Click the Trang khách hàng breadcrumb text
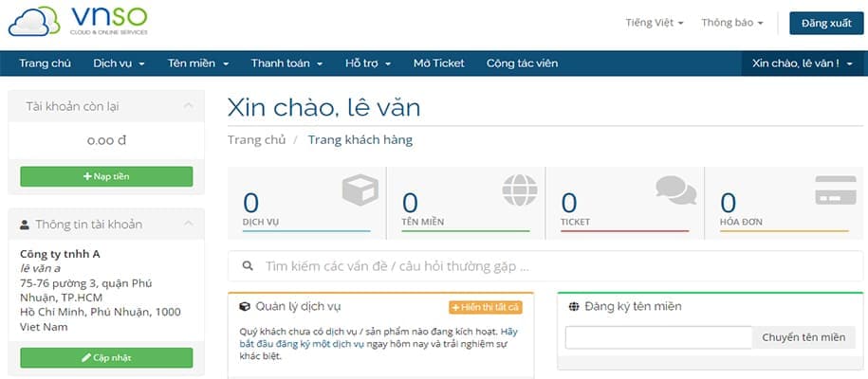The height and width of the screenshot is (379, 868). tap(360, 140)
